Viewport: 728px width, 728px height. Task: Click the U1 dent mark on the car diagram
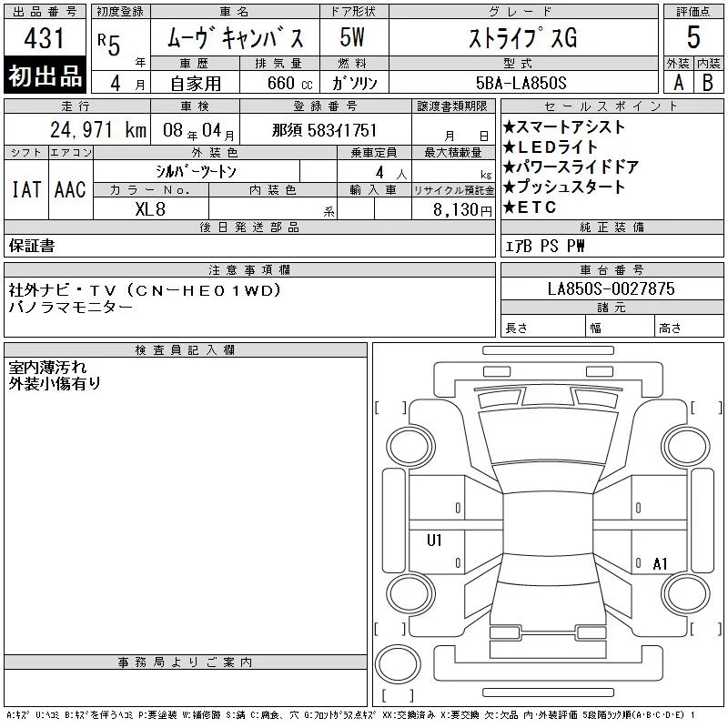tap(434, 540)
